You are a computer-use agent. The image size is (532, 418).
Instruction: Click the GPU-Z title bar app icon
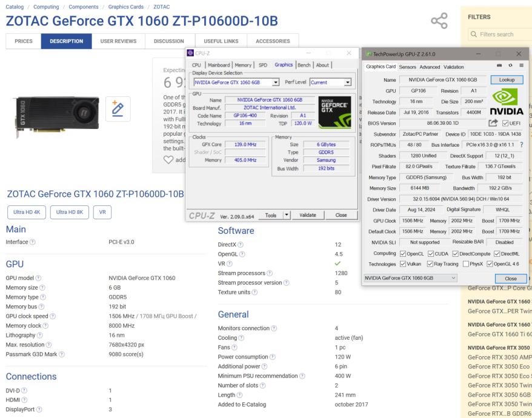pos(368,54)
